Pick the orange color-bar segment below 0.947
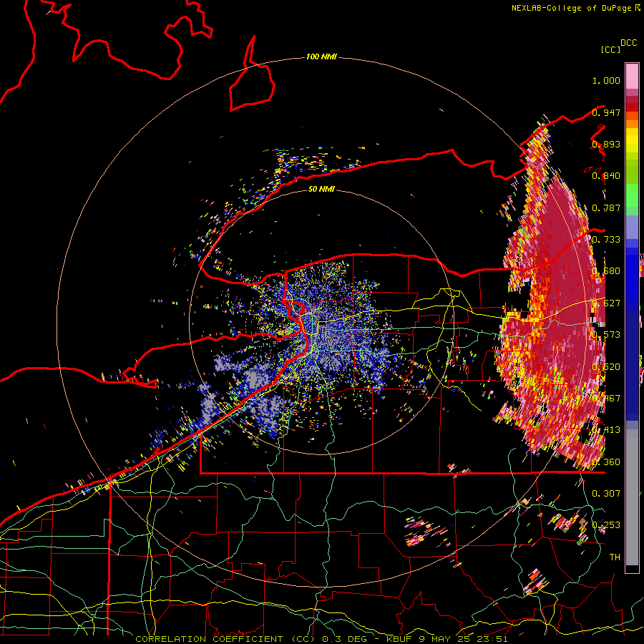The image size is (644, 644). 632,116
